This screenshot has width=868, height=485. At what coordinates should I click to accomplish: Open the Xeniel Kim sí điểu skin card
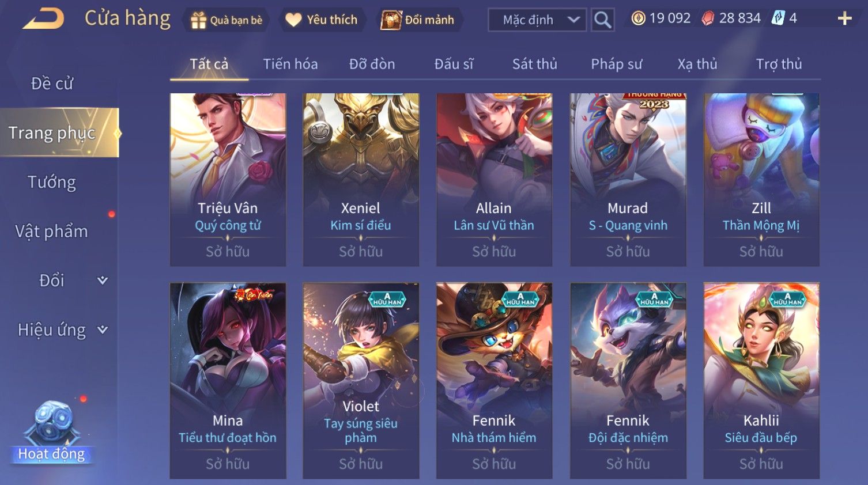[x=361, y=180]
